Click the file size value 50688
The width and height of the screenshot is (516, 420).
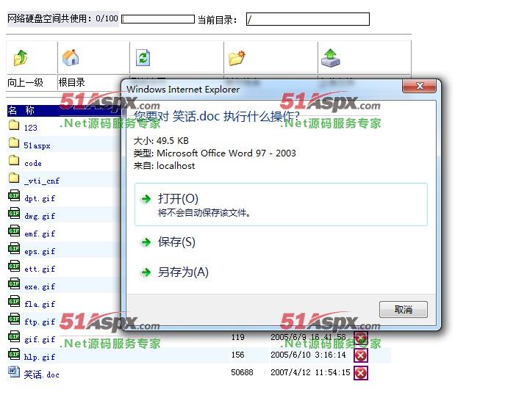[x=243, y=372]
